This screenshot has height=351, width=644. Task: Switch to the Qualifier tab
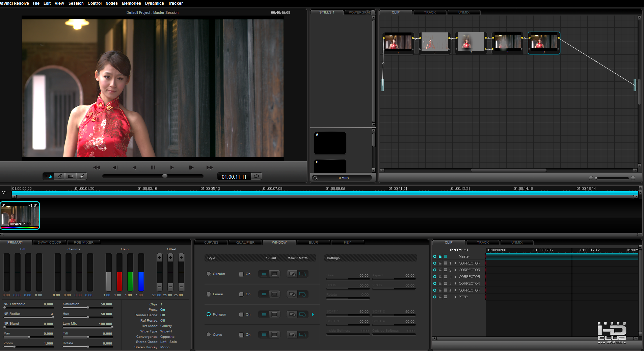tap(245, 242)
